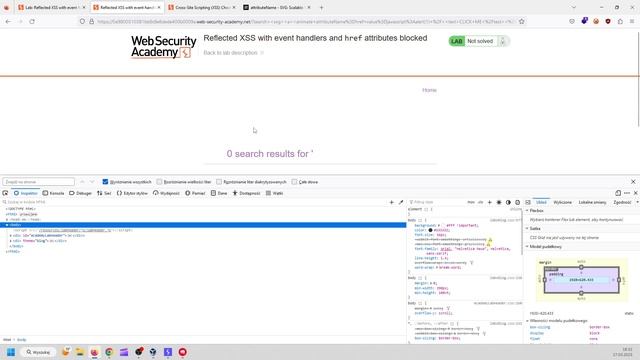Toggle the Wyróżnianie wszystkich checkbox

(105, 182)
